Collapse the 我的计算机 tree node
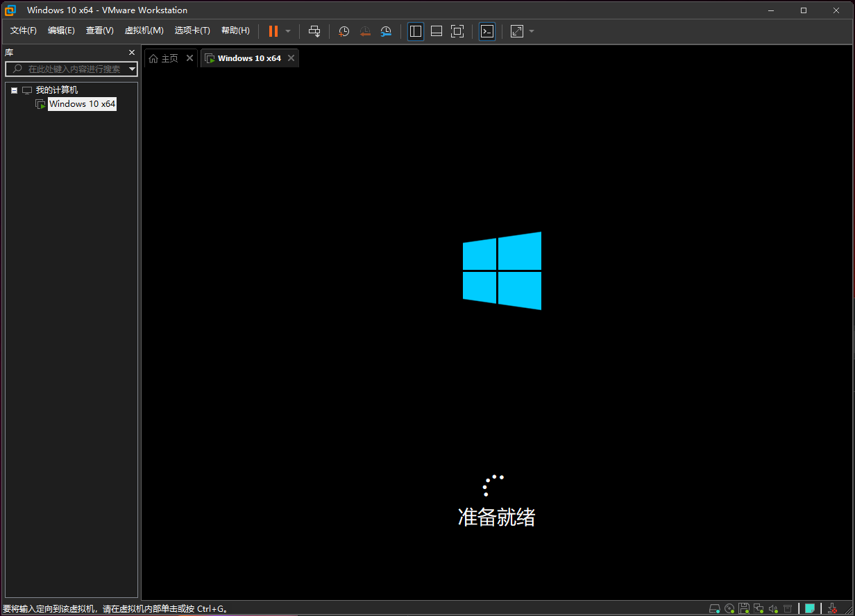This screenshot has height=616, width=855. [x=14, y=90]
